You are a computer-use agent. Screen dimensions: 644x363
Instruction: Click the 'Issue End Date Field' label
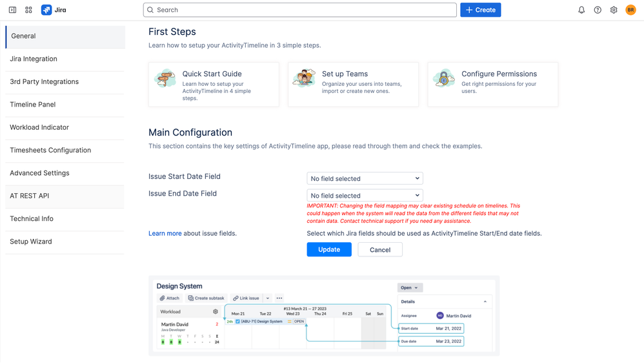click(183, 193)
